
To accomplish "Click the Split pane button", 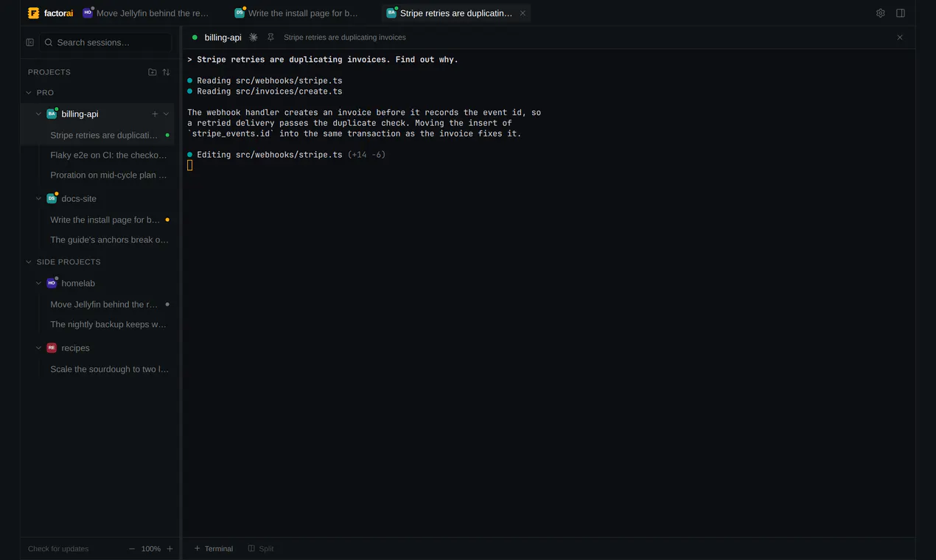I will 261,549.
